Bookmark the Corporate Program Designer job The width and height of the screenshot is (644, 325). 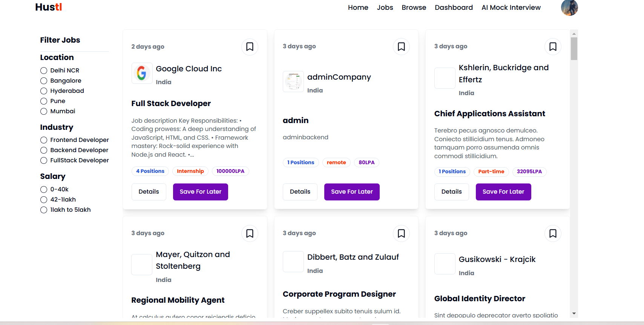tap(401, 234)
